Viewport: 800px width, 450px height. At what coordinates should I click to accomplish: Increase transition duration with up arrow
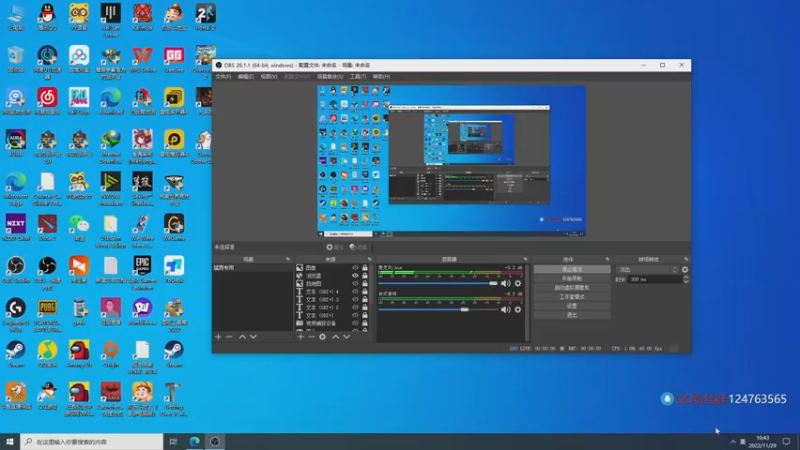click(686, 278)
